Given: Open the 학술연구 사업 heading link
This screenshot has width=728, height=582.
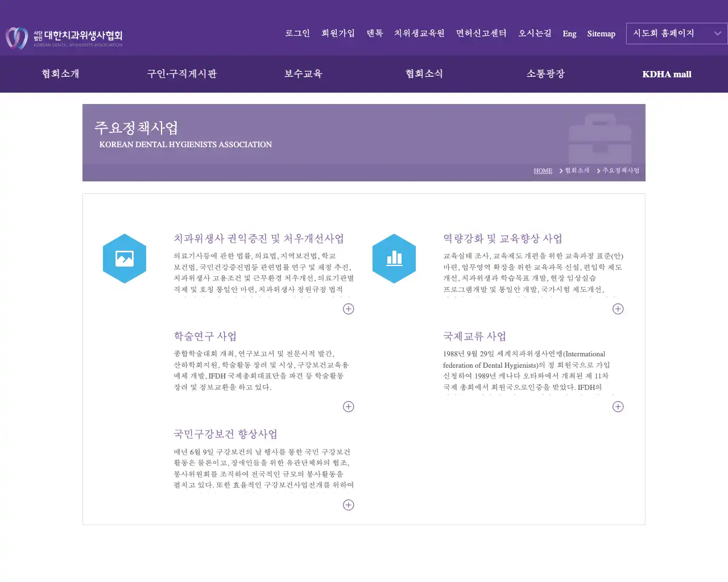Looking at the screenshot, I should tap(205, 336).
